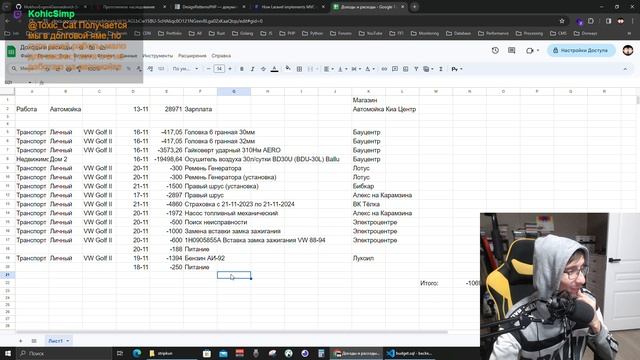
Task: Insert a link using the toolbar icon
Action: pos(384,69)
